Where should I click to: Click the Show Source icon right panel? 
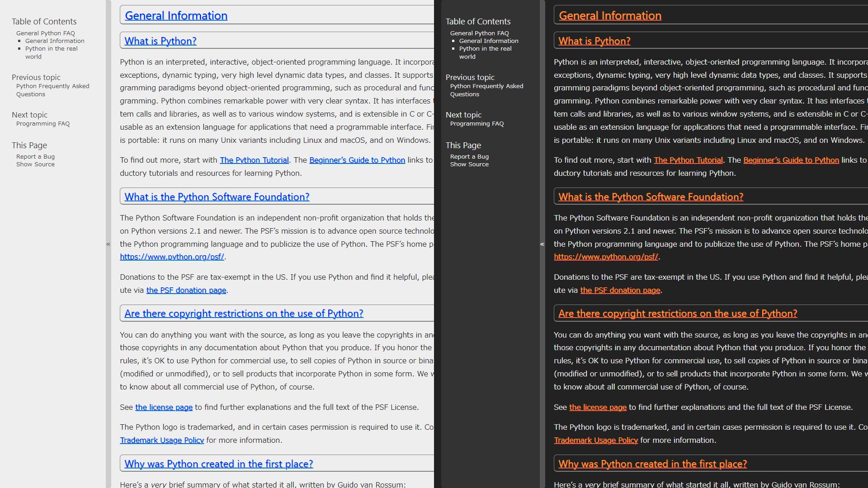pyautogui.click(x=469, y=164)
